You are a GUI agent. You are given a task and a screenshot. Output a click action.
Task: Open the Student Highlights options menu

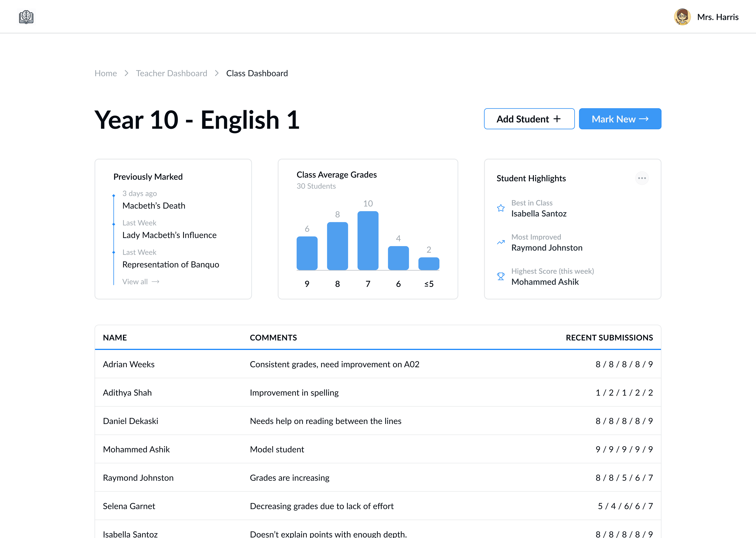(642, 178)
